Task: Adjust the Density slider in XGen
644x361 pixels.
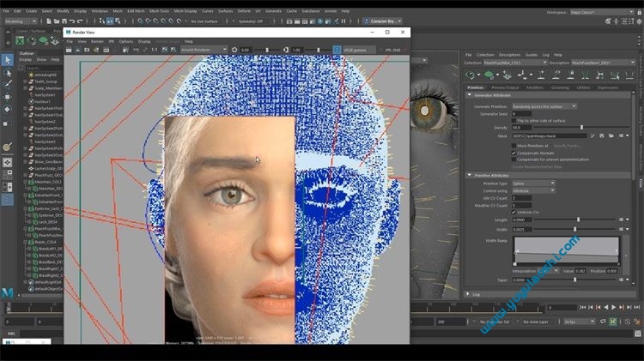Action: click(x=581, y=128)
